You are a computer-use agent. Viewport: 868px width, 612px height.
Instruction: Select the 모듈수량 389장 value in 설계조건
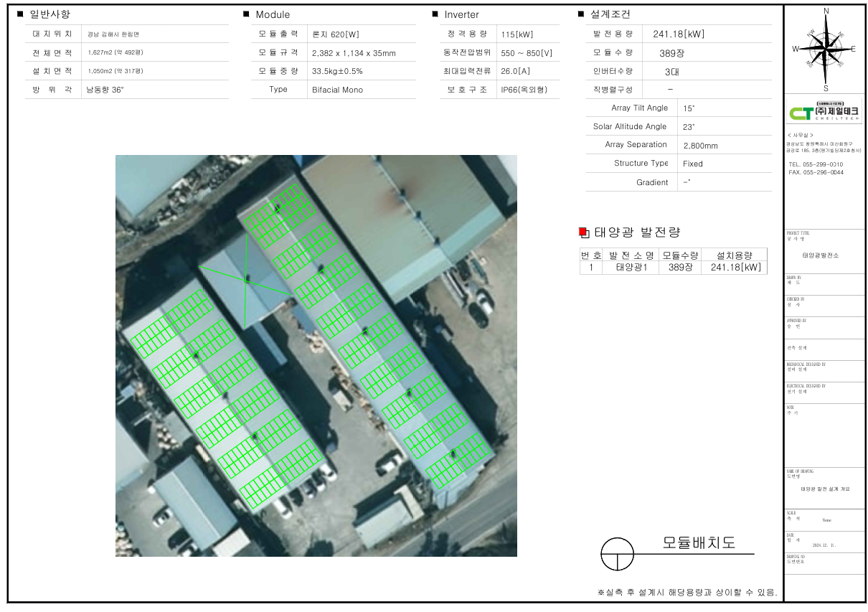tap(671, 53)
